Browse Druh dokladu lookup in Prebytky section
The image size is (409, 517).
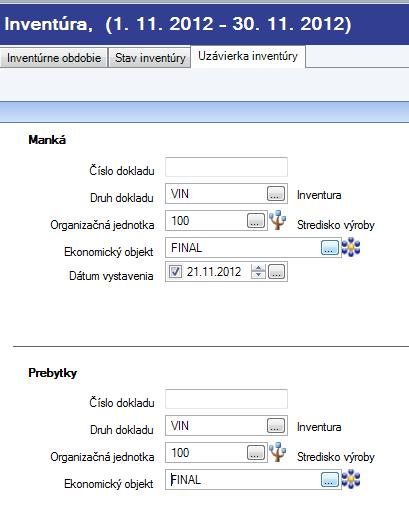(x=276, y=425)
